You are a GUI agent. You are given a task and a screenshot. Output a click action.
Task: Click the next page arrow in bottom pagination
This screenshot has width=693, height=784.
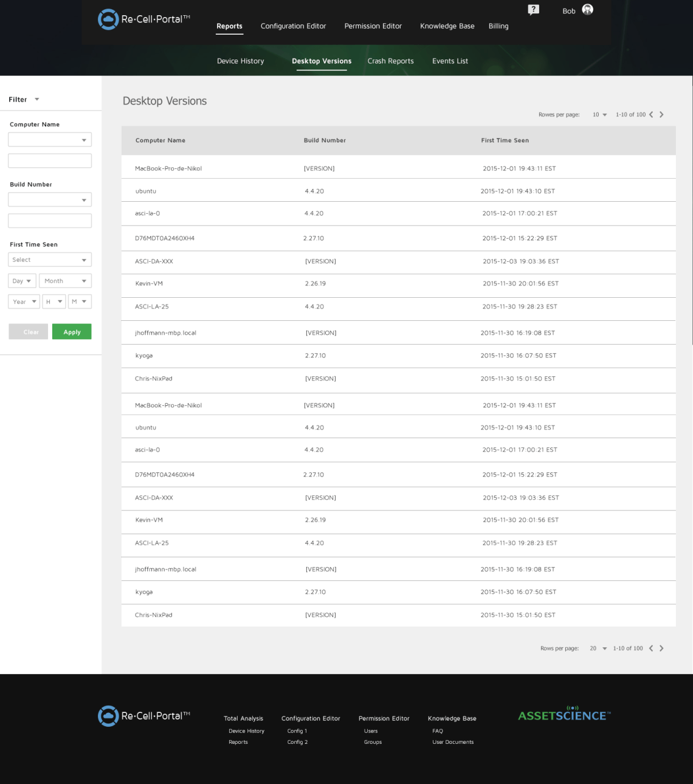[x=661, y=648]
